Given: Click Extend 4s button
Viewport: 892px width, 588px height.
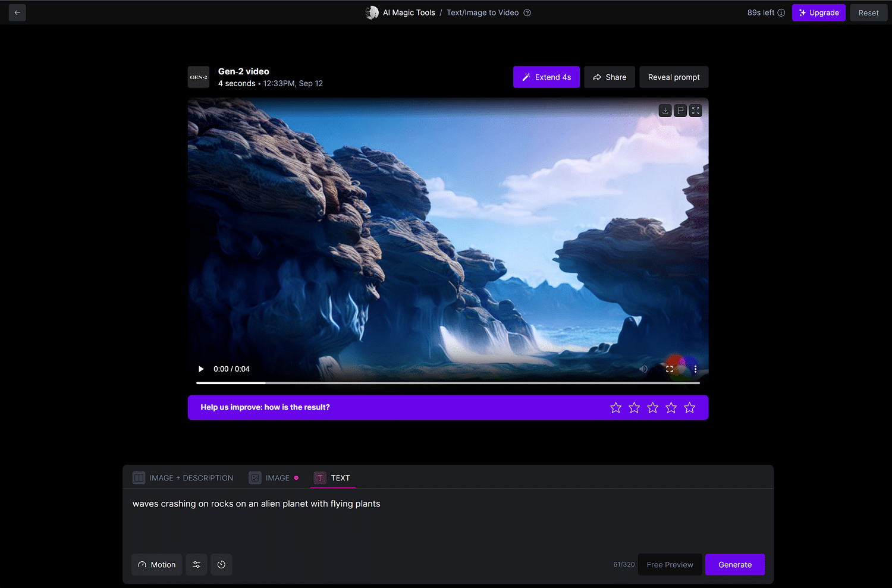Looking at the screenshot, I should coord(546,77).
